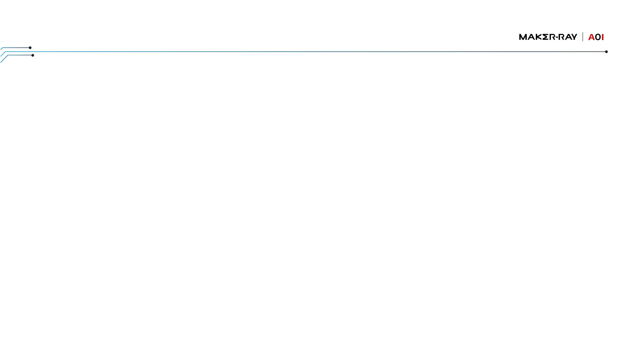The image size is (644, 362).
Task: Click the sigma-shaped E in MAKER-RAY
Action: pos(546,37)
